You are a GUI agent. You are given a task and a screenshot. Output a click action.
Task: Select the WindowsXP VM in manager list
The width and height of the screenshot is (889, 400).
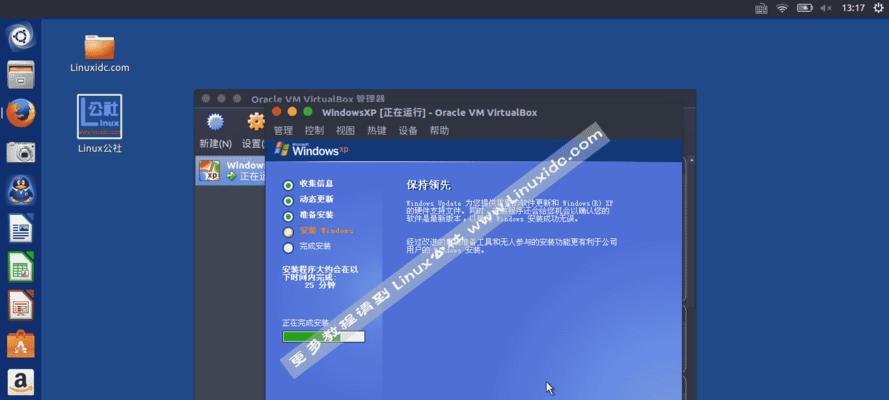pyautogui.click(x=231, y=171)
